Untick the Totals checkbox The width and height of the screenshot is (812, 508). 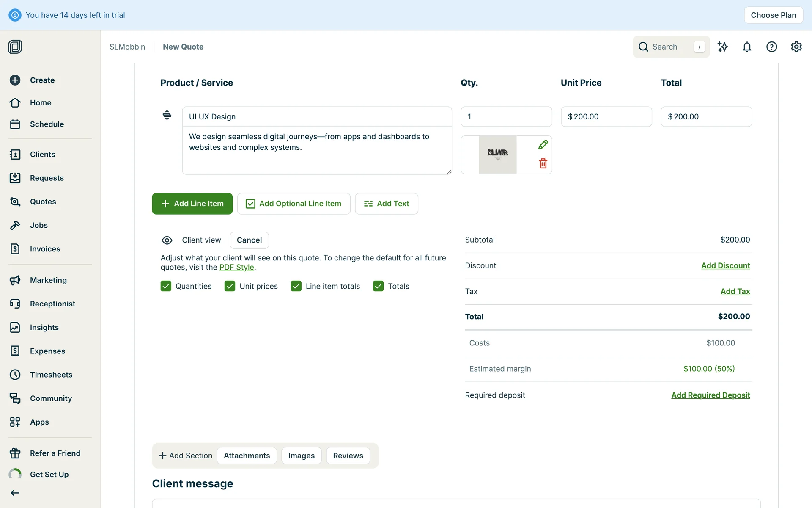[x=378, y=286]
